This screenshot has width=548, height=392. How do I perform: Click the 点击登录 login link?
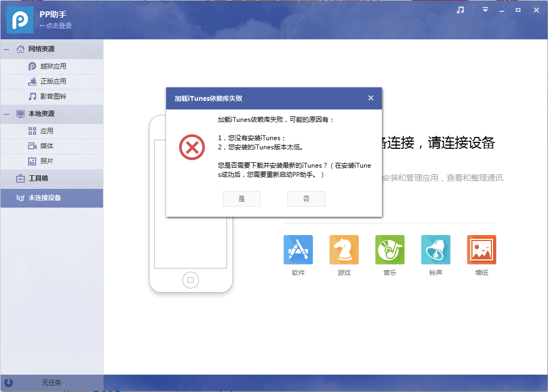[x=56, y=26]
